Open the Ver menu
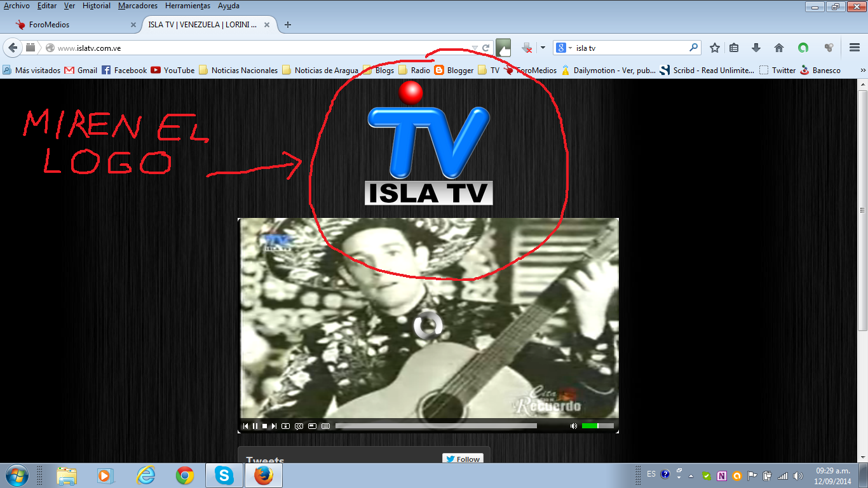Image resolution: width=868 pixels, height=488 pixels. click(69, 6)
